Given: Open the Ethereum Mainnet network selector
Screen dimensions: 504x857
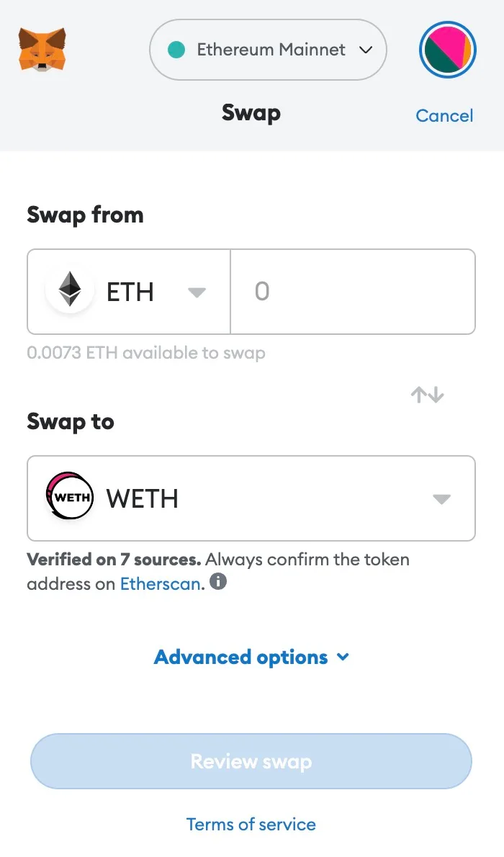Looking at the screenshot, I should [267, 49].
